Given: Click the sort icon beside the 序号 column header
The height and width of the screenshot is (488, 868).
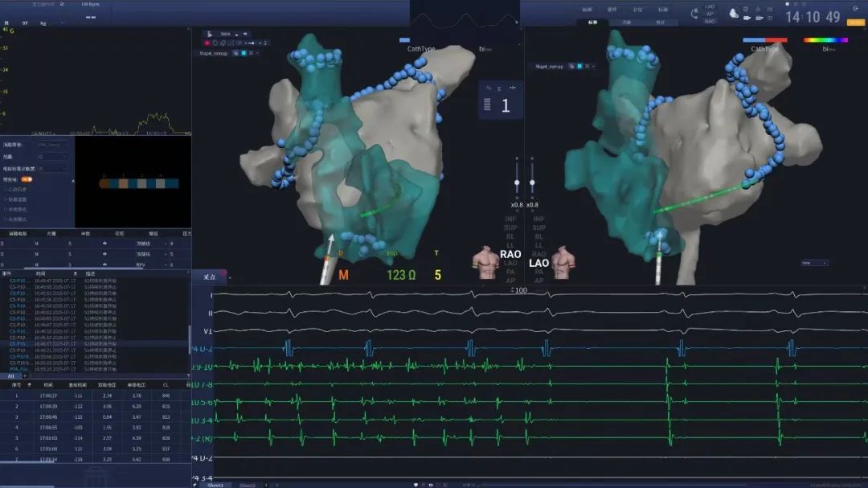Looking at the screenshot, I should (x=30, y=384).
